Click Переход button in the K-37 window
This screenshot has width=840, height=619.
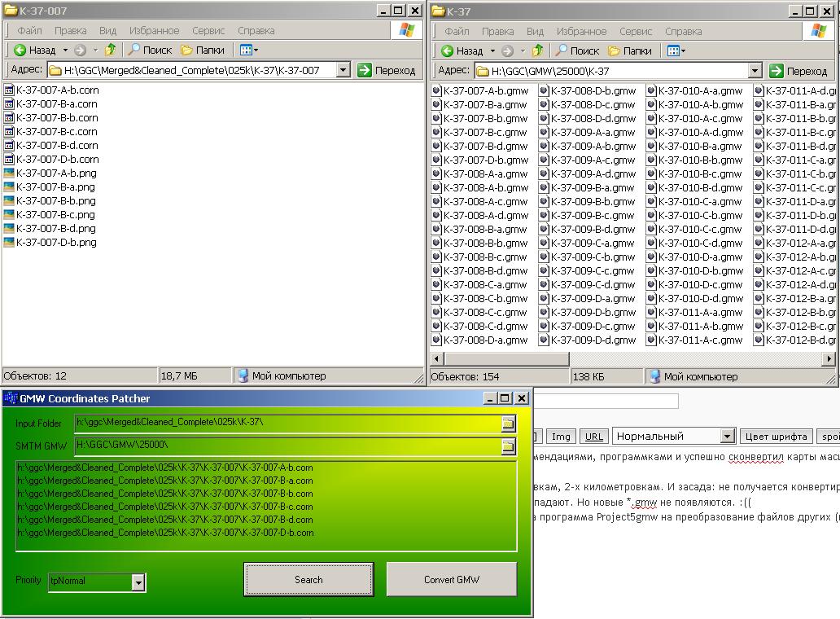pyautogui.click(x=798, y=71)
